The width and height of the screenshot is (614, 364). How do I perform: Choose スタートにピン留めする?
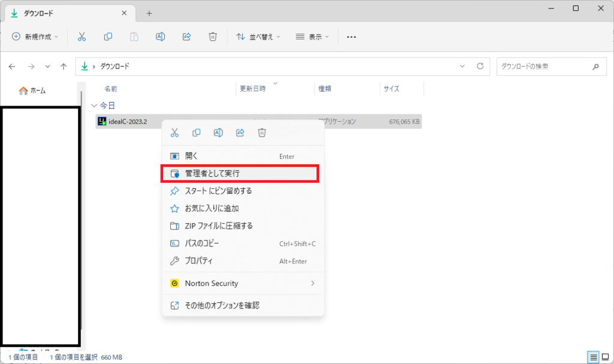point(243,191)
